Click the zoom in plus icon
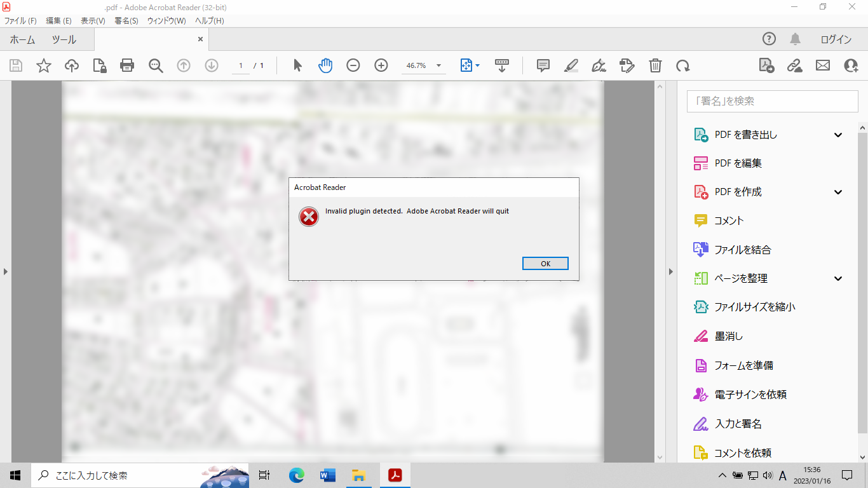 [381, 65]
